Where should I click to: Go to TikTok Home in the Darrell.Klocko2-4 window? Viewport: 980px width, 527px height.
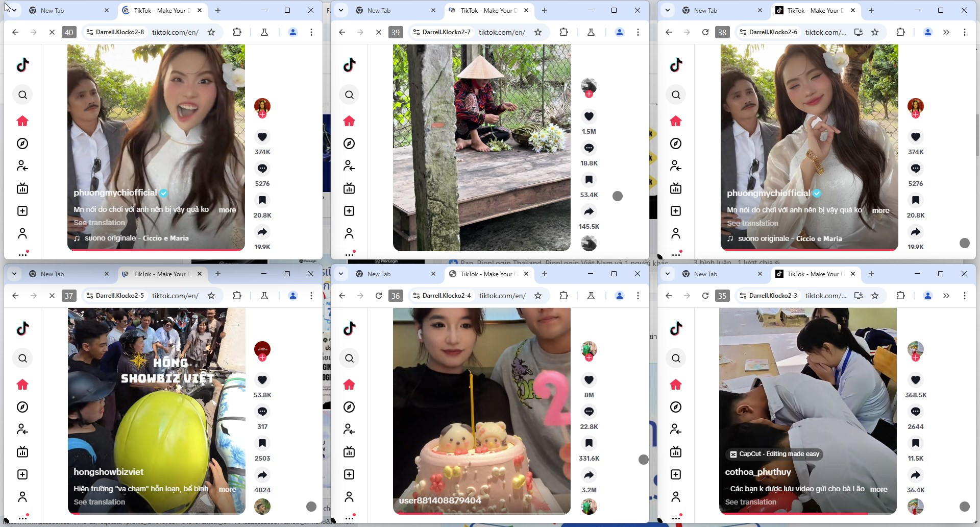tap(349, 385)
